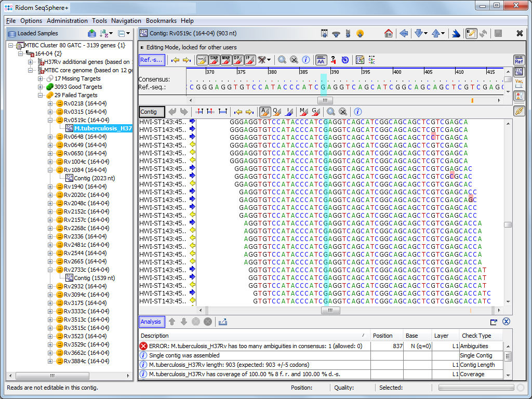Viewport: 532px width, 399px height.
Task: Click the home icon in contig toolbar
Action: click(x=389, y=33)
